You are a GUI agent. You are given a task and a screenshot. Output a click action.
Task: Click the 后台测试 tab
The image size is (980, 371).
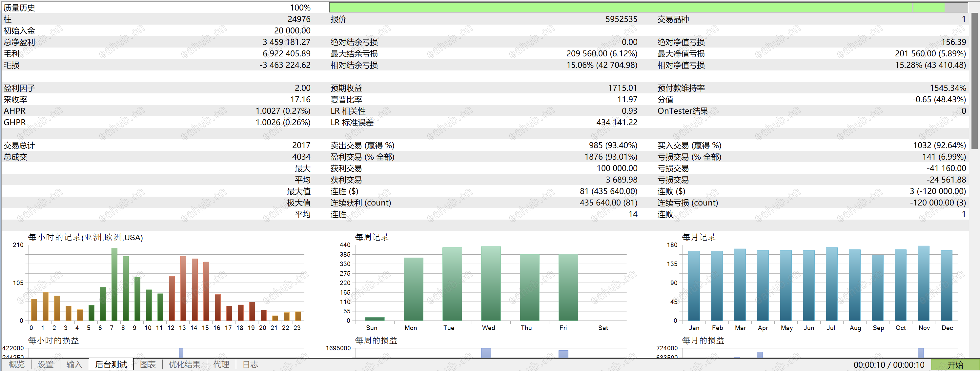[x=111, y=364]
